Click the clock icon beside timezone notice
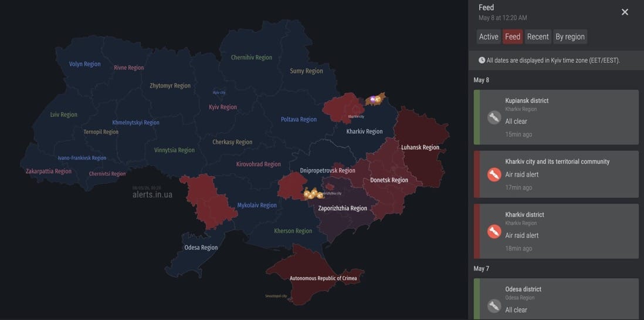This screenshot has height=320, width=644. click(482, 60)
